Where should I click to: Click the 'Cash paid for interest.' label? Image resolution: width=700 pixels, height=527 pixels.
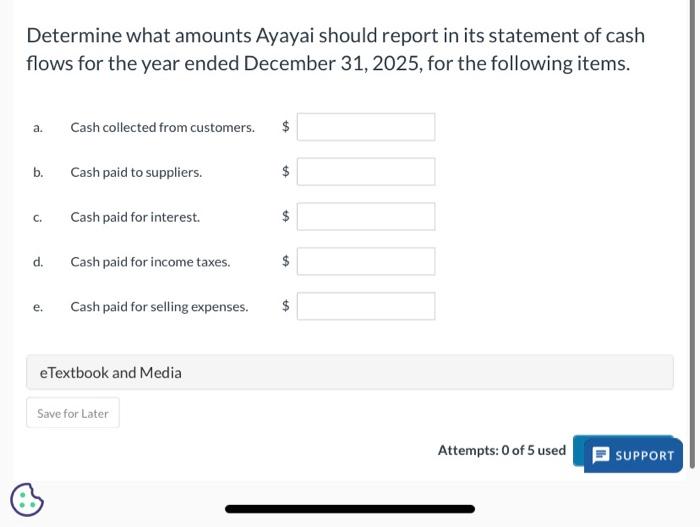pyautogui.click(x=135, y=216)
